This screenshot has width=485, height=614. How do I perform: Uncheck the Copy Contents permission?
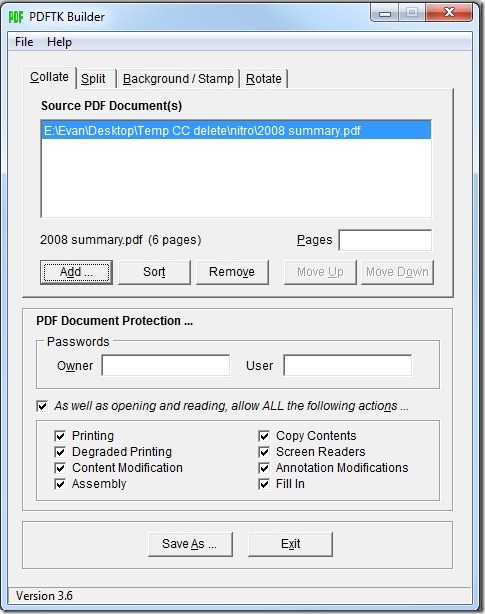pyautogui.click(x=264, y=436)
